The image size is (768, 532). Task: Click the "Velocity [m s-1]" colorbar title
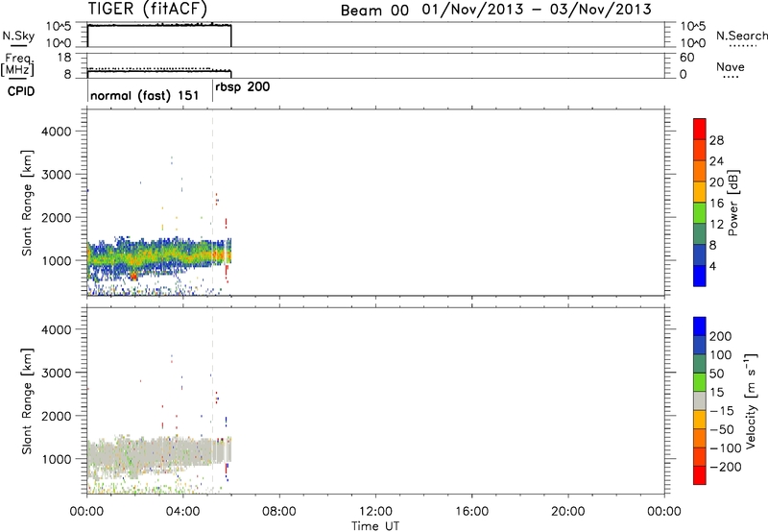(751, 400)
